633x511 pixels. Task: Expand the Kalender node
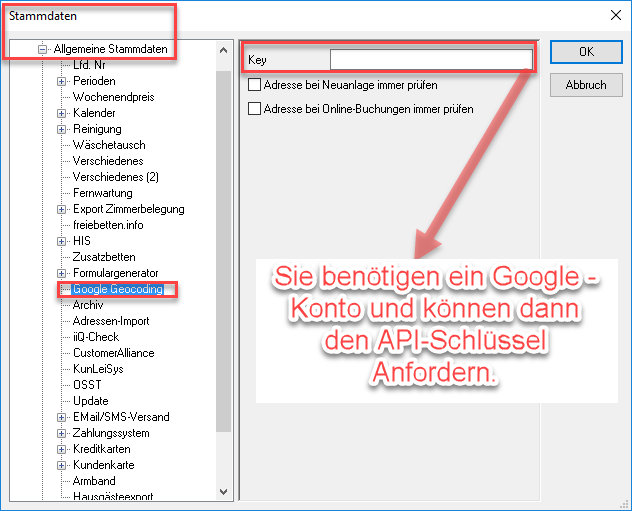61,113
